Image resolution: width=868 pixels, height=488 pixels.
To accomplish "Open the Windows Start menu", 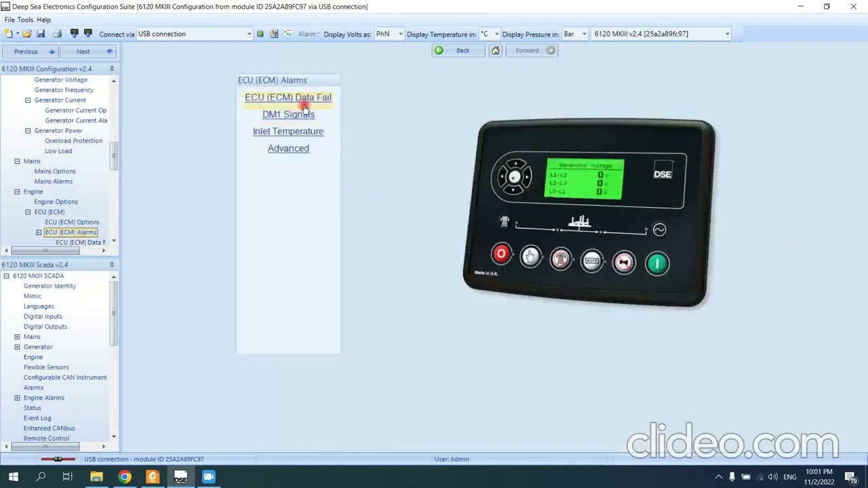I will click(x=13, y=476).
